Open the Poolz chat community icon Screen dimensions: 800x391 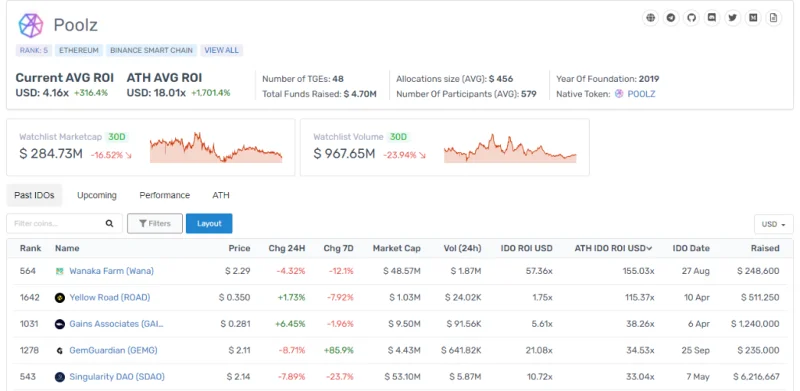712,18
